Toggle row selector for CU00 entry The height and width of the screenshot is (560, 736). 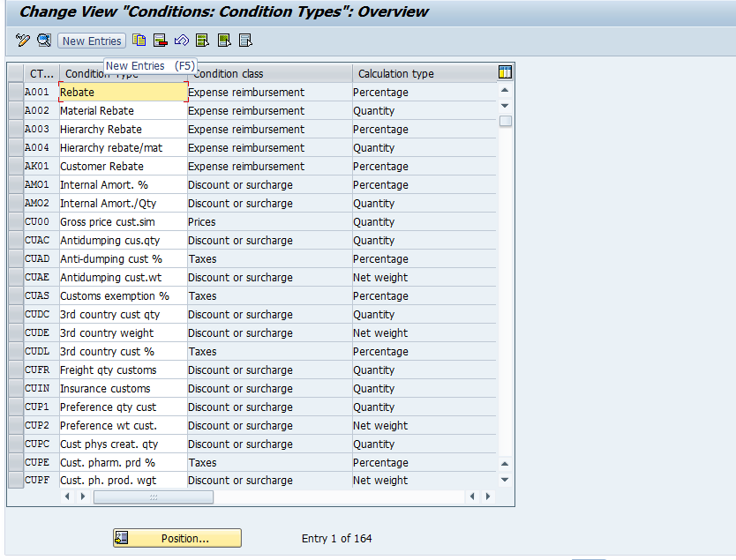point(15,221)
